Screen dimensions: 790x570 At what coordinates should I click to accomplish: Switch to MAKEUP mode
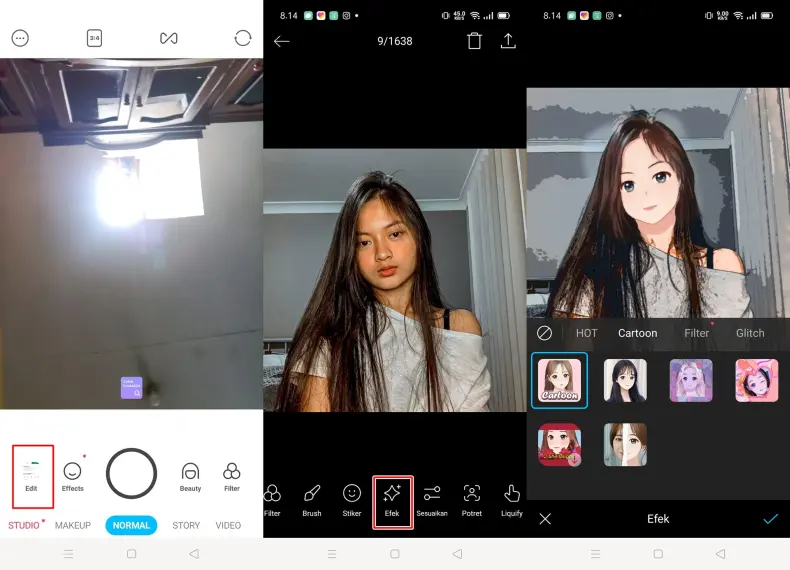(73, 525)
